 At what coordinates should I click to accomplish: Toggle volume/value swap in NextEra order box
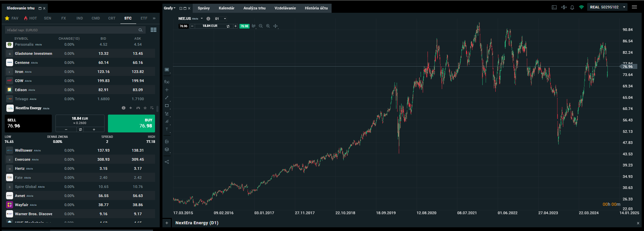(x=80, y=129)
